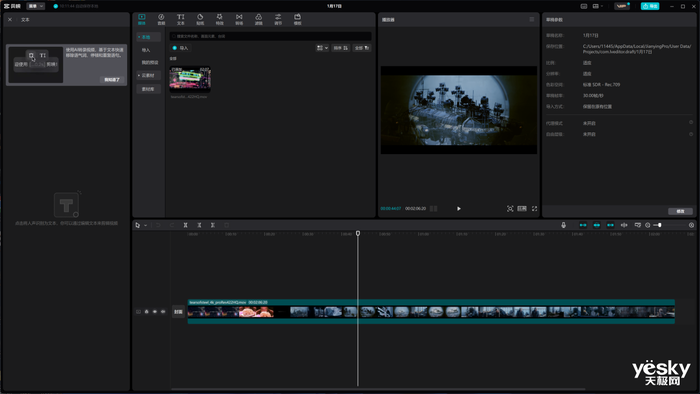This screenshot has width=700, height=394.
Task: Enter fullscreen preview
Action: [534, 208]
